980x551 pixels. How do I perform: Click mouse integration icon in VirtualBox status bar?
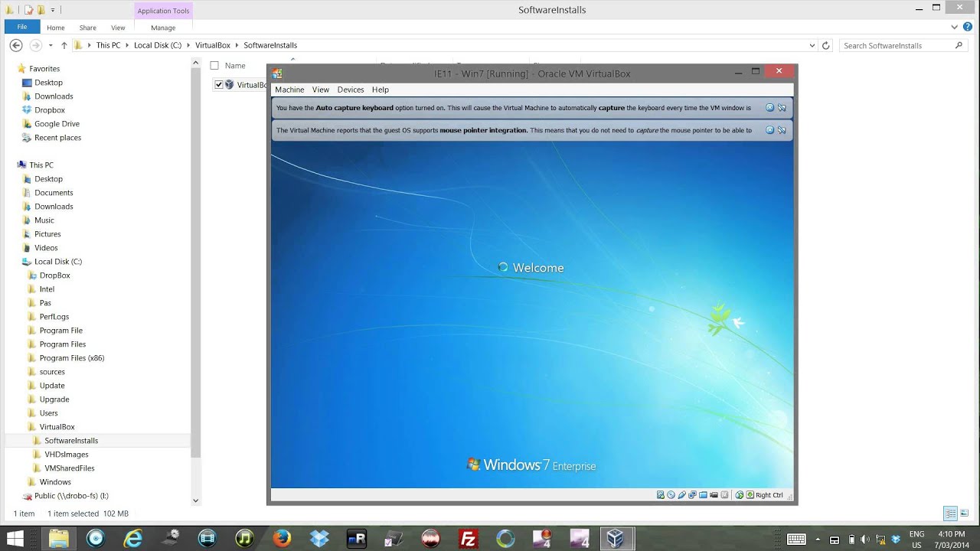click(740, 495)
